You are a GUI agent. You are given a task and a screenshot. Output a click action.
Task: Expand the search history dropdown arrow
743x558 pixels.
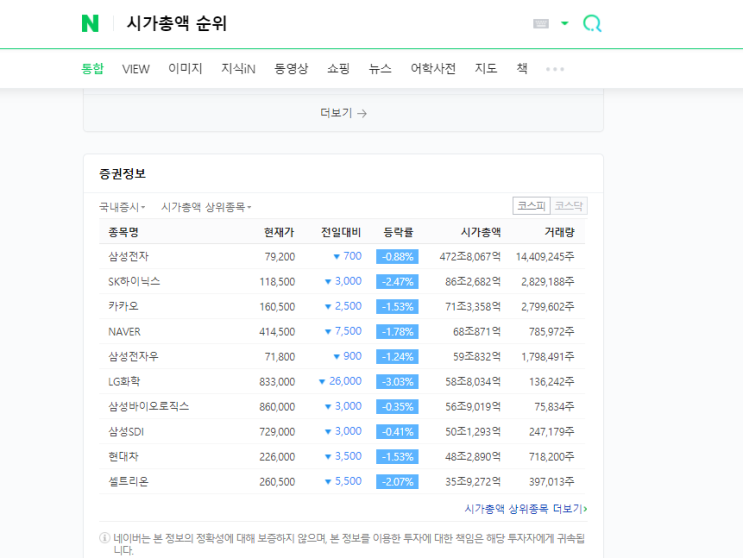pyautogui.click(x=564, y=23)
